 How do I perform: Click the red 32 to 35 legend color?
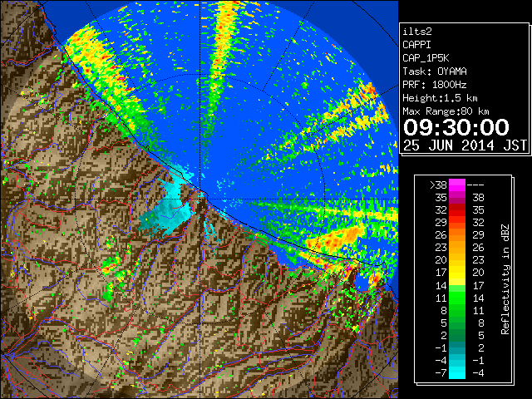(x=457, y=210)
